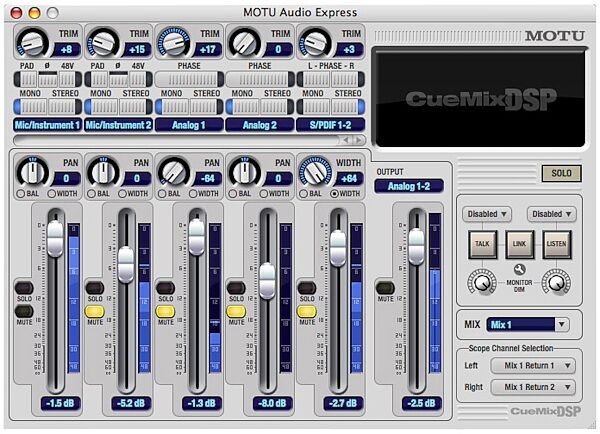600x434 pixels.
Task: Click the LISTEN button
Action: (556, 244)
